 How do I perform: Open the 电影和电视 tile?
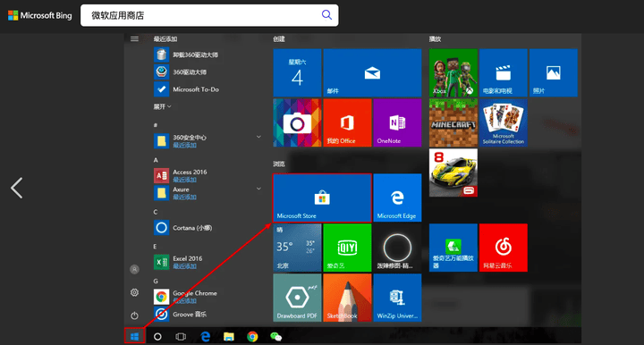point(503,72)
